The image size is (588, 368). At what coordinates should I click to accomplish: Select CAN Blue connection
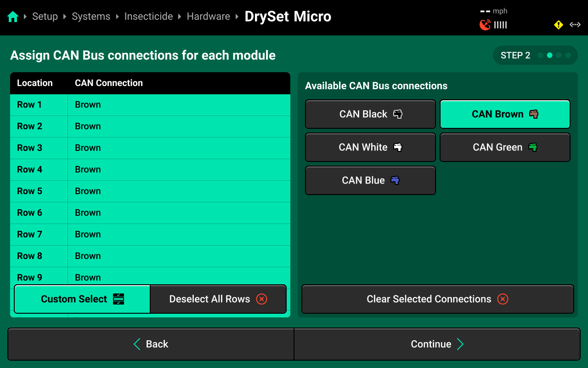tap(370, 180)
